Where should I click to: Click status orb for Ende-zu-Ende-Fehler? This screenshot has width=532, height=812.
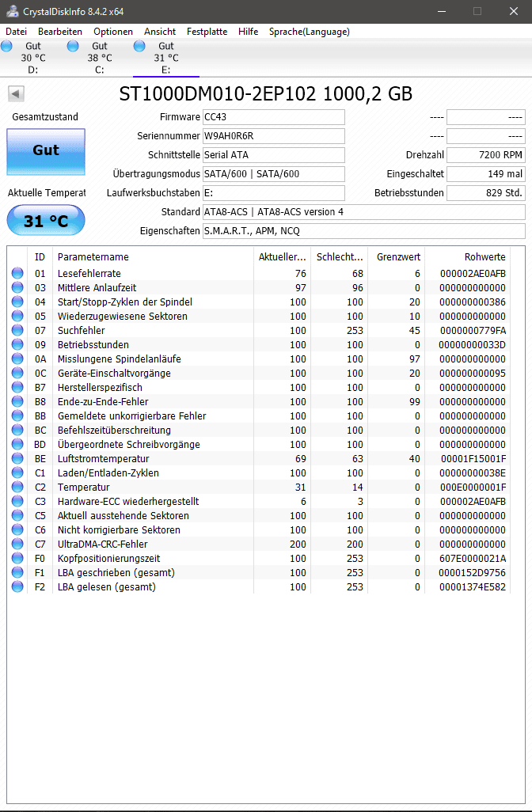click(17, 401)
